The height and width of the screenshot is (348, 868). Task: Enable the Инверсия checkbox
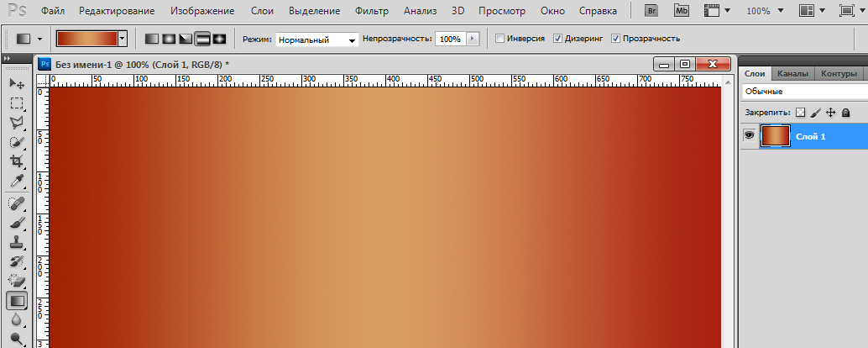tap(499, 39)
